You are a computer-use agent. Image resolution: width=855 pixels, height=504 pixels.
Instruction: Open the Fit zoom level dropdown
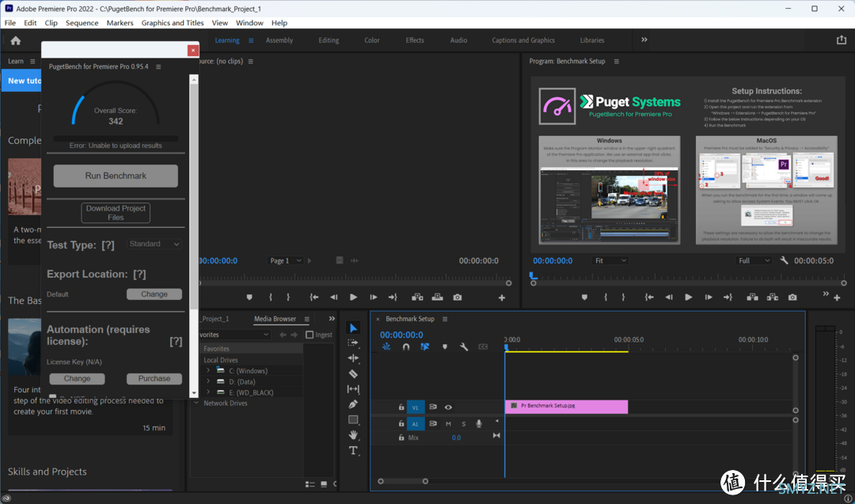point(610,260)
